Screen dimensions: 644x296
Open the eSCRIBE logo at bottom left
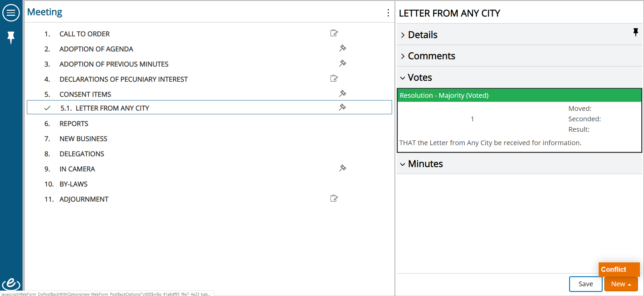tap(11, 284)
